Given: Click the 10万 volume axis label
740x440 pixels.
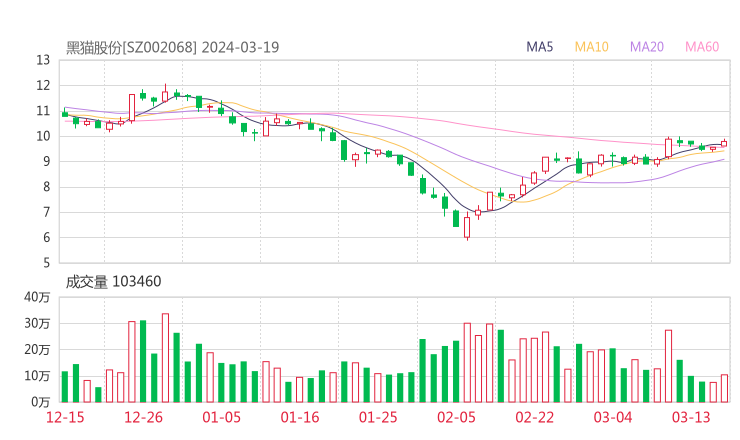Looking at the screenshot, I should (x=37, y=376).
